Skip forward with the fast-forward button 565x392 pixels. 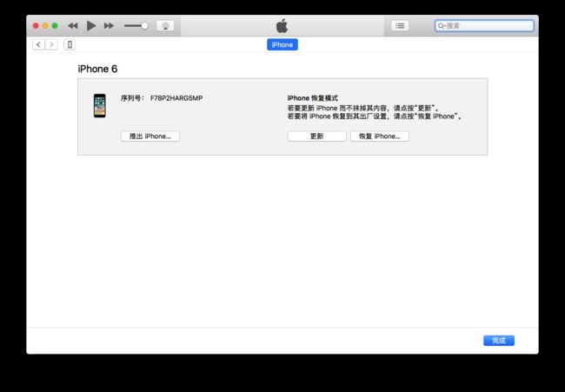[109, 25]
